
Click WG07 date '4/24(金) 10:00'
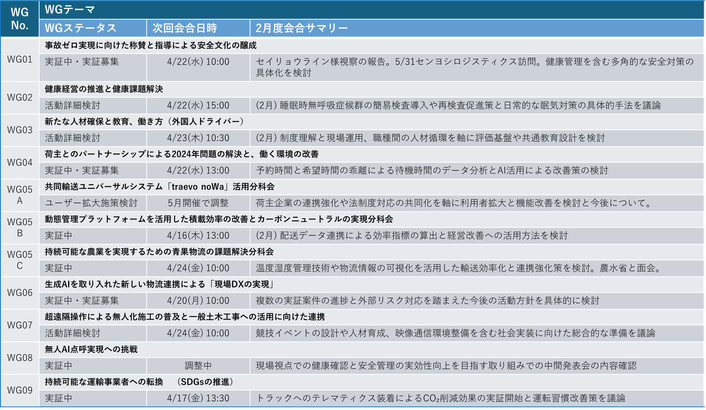click(x=198, y=333)
